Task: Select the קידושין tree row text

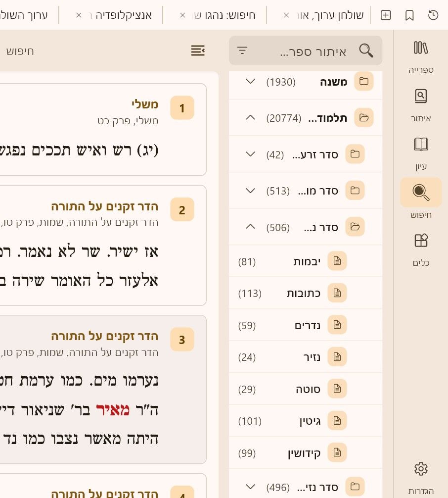Action: (304, 453)
